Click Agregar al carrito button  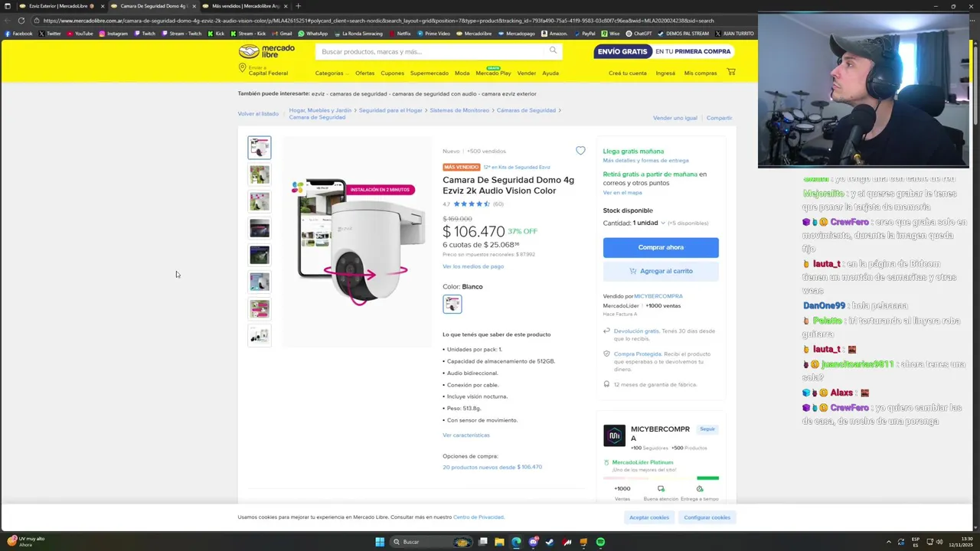[x=661, y=271]
